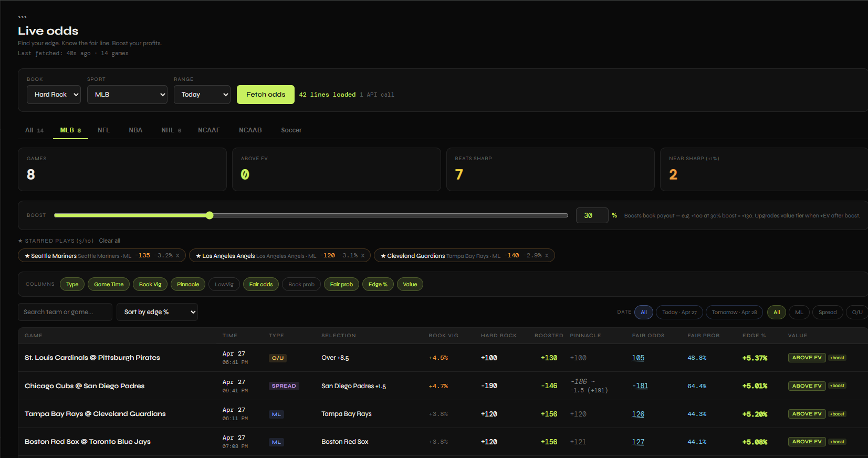Switch to the MLB tab
This screenshot has width=868, height=458.
70,130
